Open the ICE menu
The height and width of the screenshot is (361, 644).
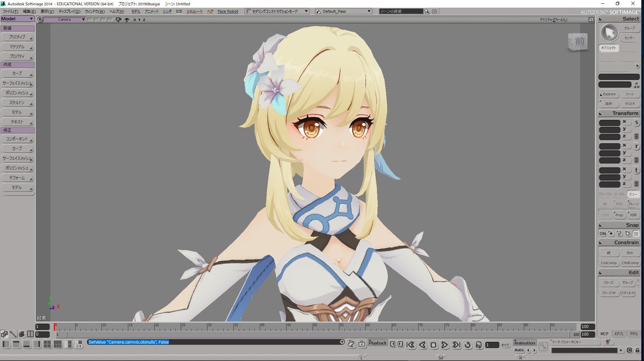point(179,11)
